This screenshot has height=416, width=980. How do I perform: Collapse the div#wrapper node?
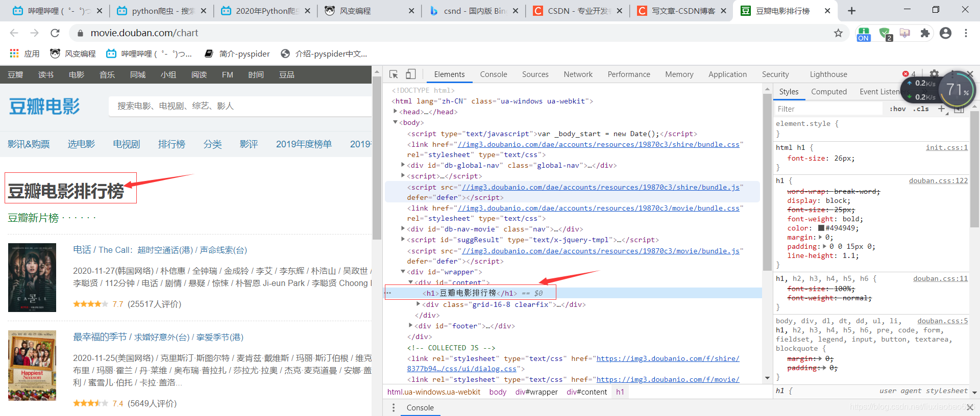403,271
